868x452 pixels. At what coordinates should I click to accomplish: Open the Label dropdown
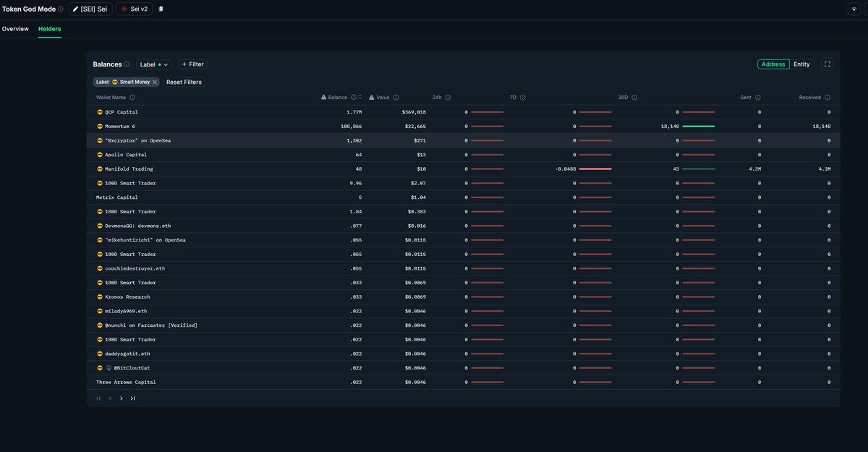(x=154, y=64)
